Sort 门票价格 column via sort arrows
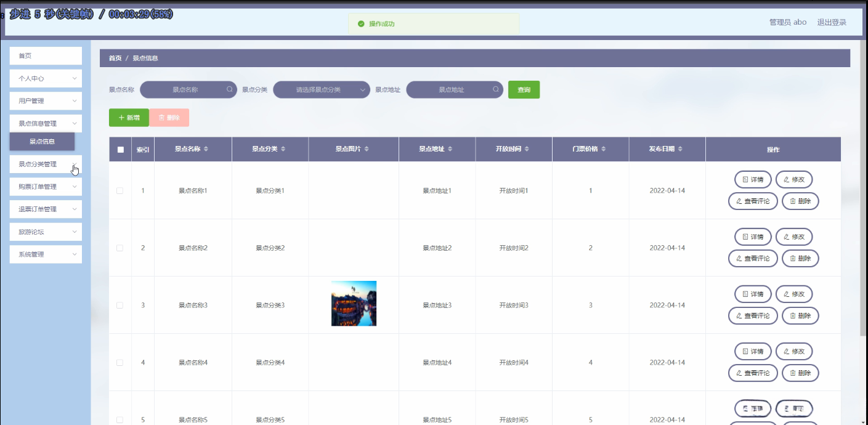The image size is (868, 425). tap(604, 149)
